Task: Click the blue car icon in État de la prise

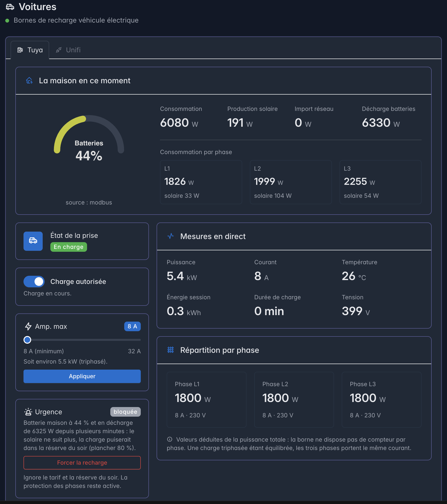Action: 33,241
